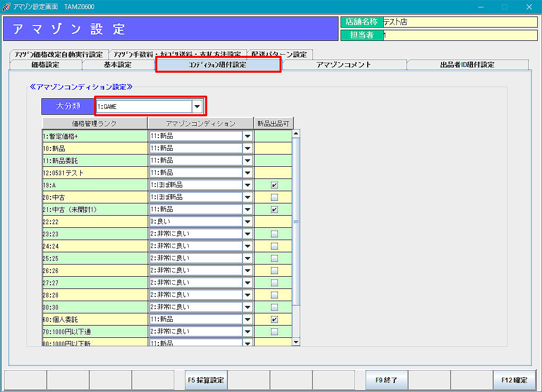This screenshot has width=542, height=392.
Task: Confirm with the F12 確定 button
Action: 514,380
